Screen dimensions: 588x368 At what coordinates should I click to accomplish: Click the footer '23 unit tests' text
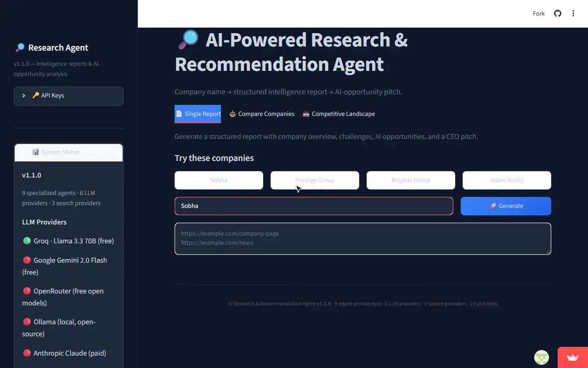point(484,304)
